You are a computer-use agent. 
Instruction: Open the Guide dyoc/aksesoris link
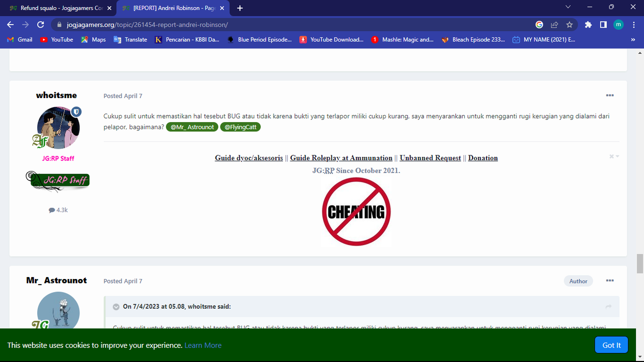coord(249,158)
